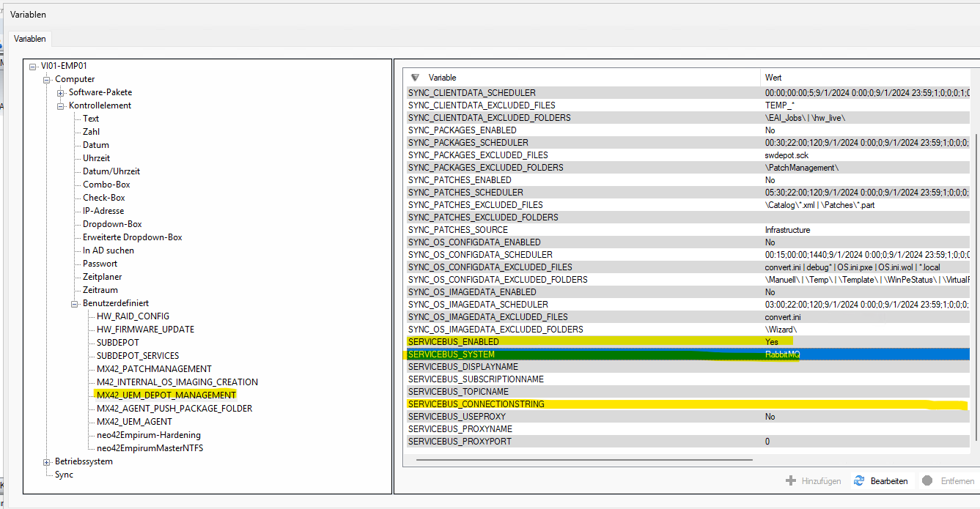
Task: Select the SERVICEBUS_ENABLED row
Action: [453, 342]
